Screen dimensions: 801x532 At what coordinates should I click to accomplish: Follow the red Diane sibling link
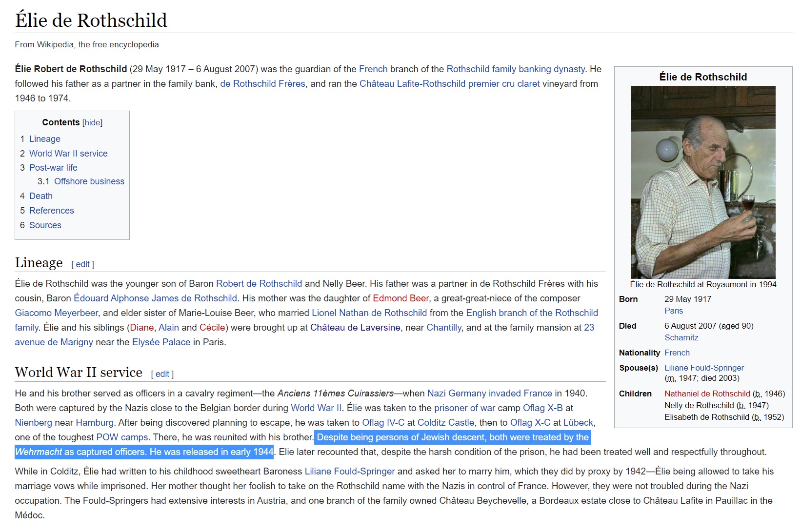142,328
